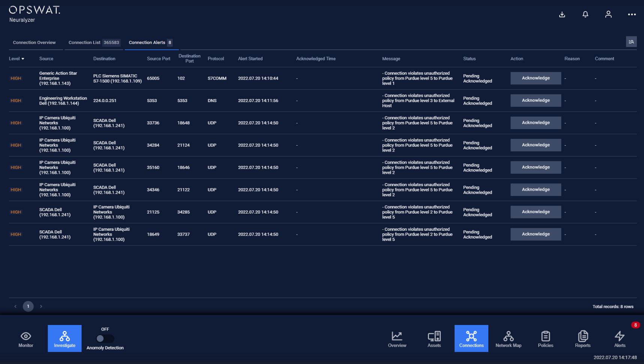Click the Destination Port column header

(x=189, y=59)
